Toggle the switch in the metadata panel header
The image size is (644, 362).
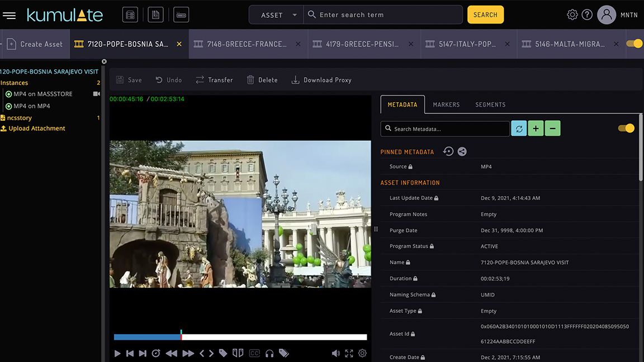[x=626, y=127]
